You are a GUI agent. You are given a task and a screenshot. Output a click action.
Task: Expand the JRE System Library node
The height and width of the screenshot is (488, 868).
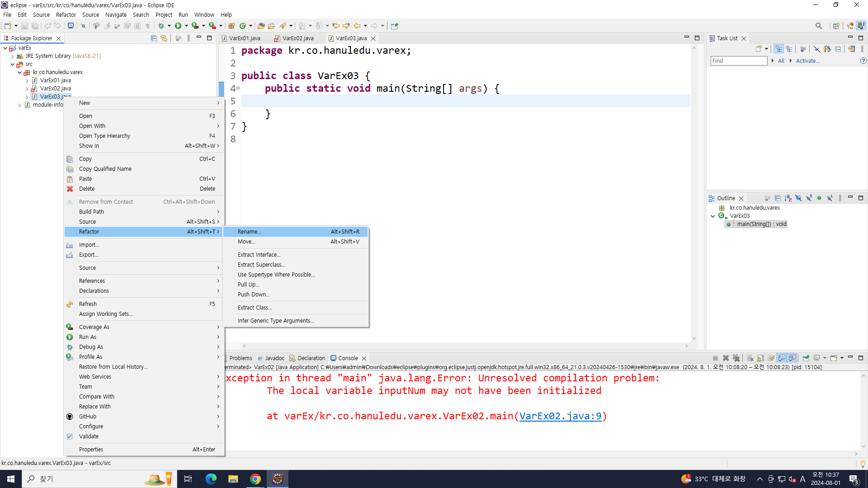tap(13, 56)
